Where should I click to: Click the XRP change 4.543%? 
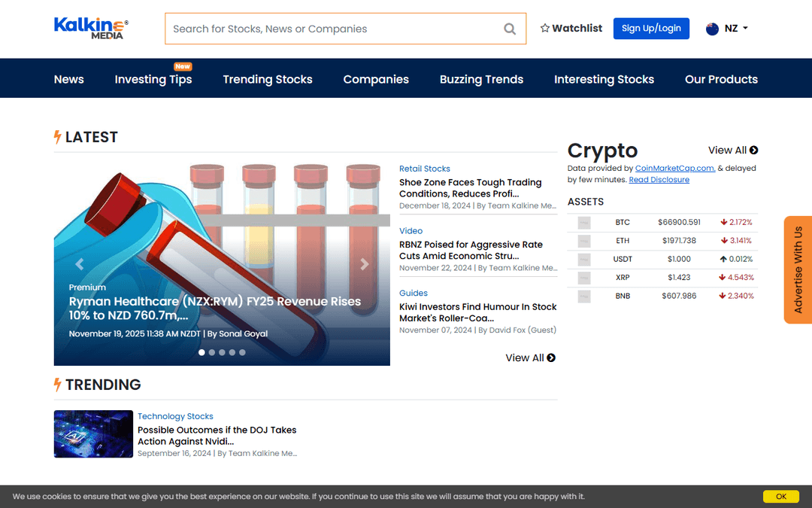pyautogui.click(x=736, y=278)
